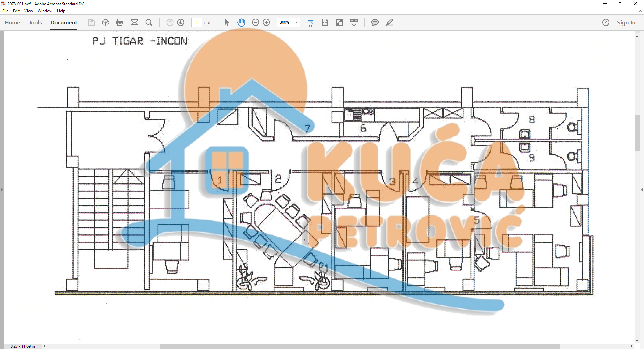Send file by email envelope icon
The image size is (644, 349).
pos(135,22)
